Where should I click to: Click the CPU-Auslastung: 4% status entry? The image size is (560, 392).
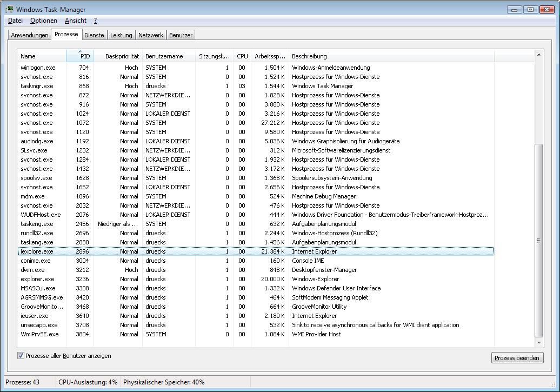(x=88, y=382)
